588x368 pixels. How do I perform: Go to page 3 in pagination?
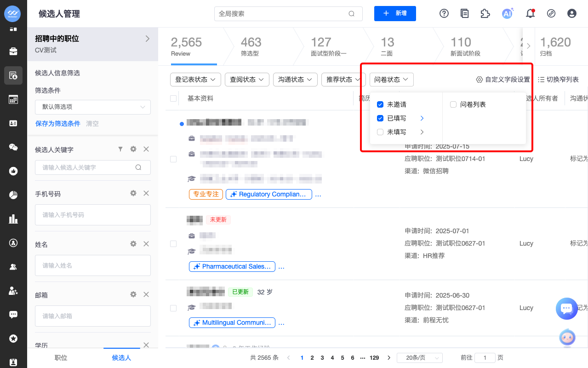[322, 358]
